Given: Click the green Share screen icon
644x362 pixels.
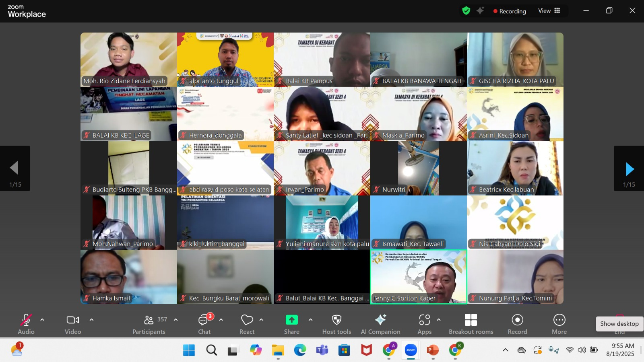Looking at the screenshot, I should pyautogui.click(x=291, y=320).
